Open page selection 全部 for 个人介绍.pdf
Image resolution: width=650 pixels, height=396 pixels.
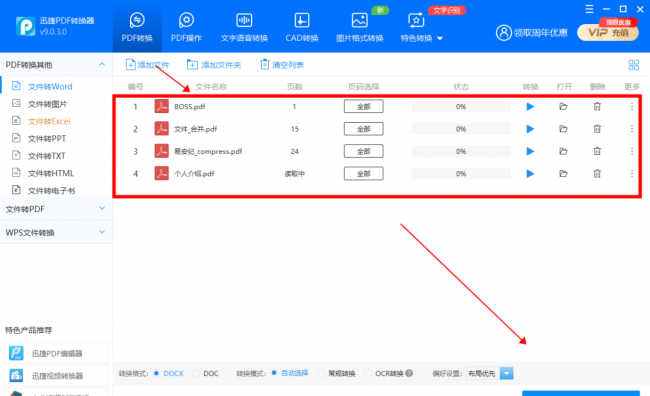point(364,174)
